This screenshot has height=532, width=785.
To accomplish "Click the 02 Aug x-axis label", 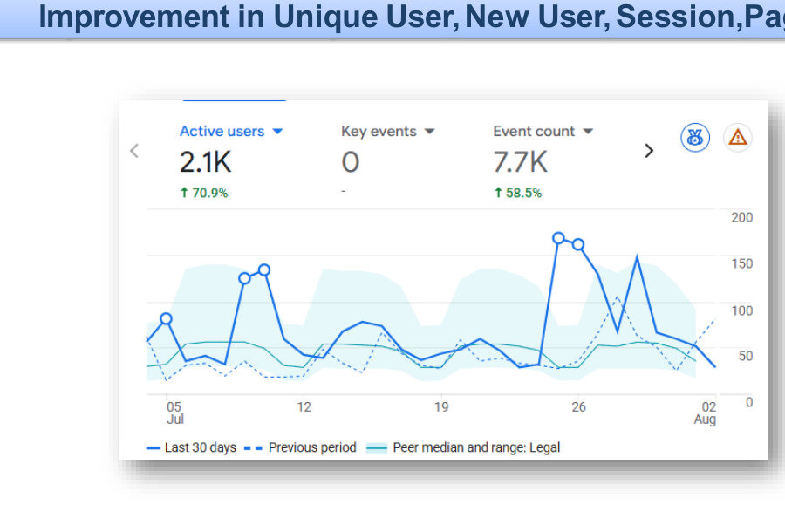I will click(x=705, y=413).
